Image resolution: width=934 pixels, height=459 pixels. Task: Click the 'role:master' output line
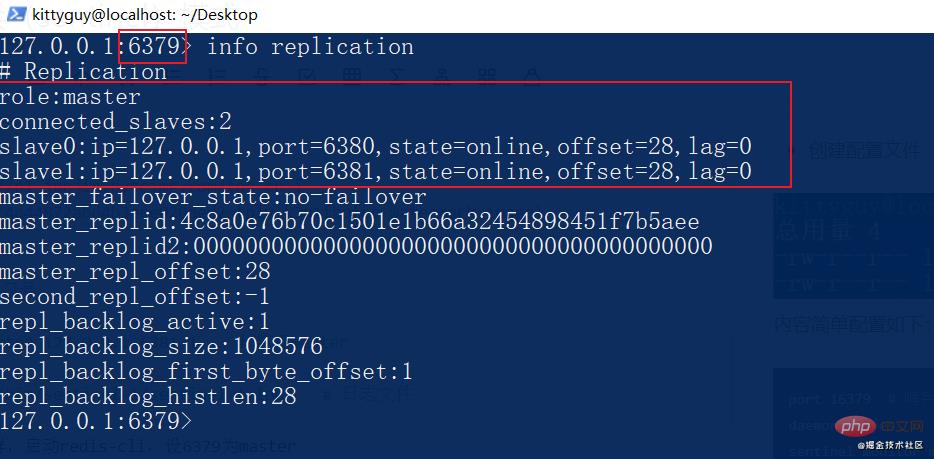(x=70, y=97)
